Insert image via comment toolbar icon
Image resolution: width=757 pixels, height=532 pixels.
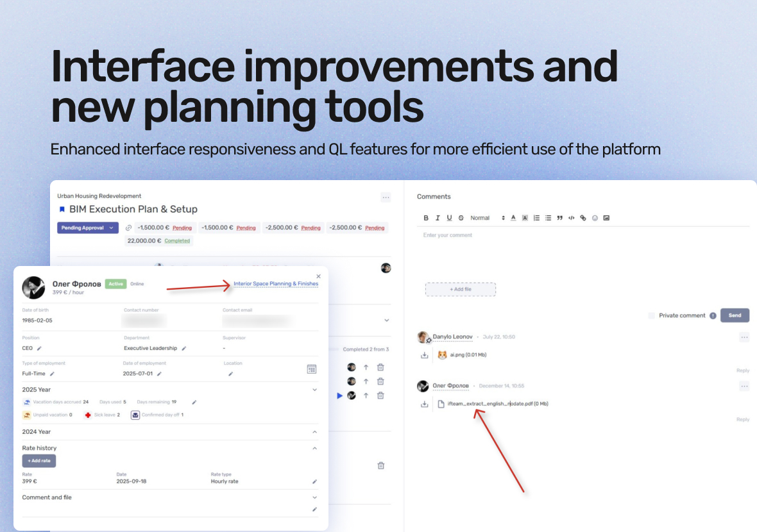click(606, 218)
